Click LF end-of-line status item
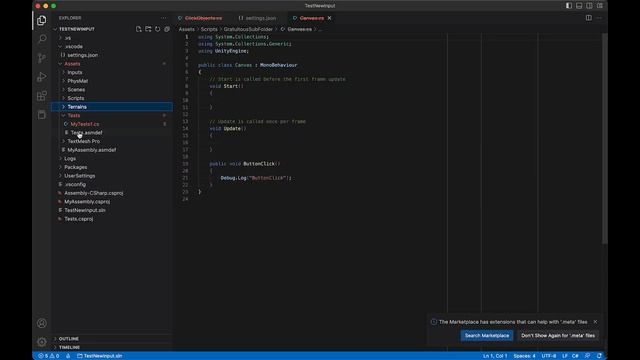The width and height of the screenshot is (640, 360). 564,356
